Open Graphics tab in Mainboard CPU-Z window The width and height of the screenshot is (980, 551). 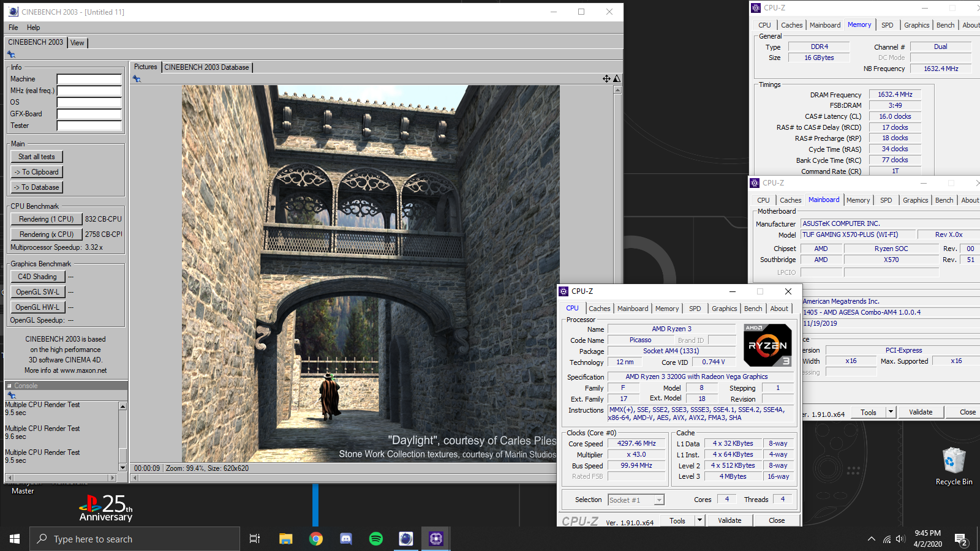[x=916, y=200]
